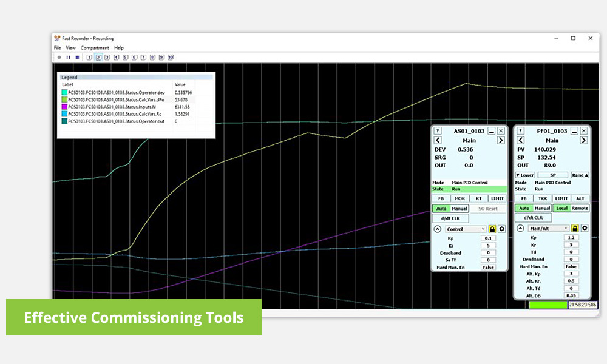
Task: Go to previous page on PF01_0103 faceplate
Action: point(521,140)
